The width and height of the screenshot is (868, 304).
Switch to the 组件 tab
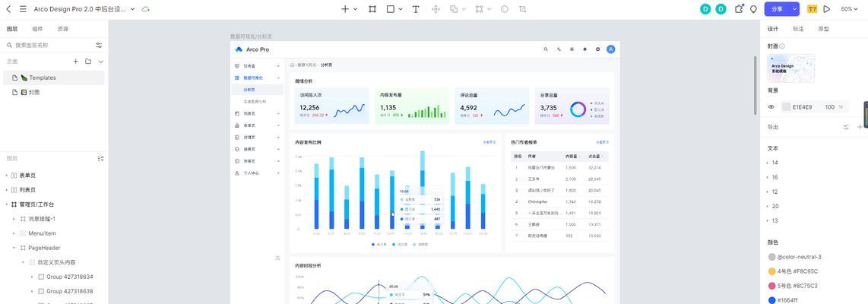[x=37, y=29]
